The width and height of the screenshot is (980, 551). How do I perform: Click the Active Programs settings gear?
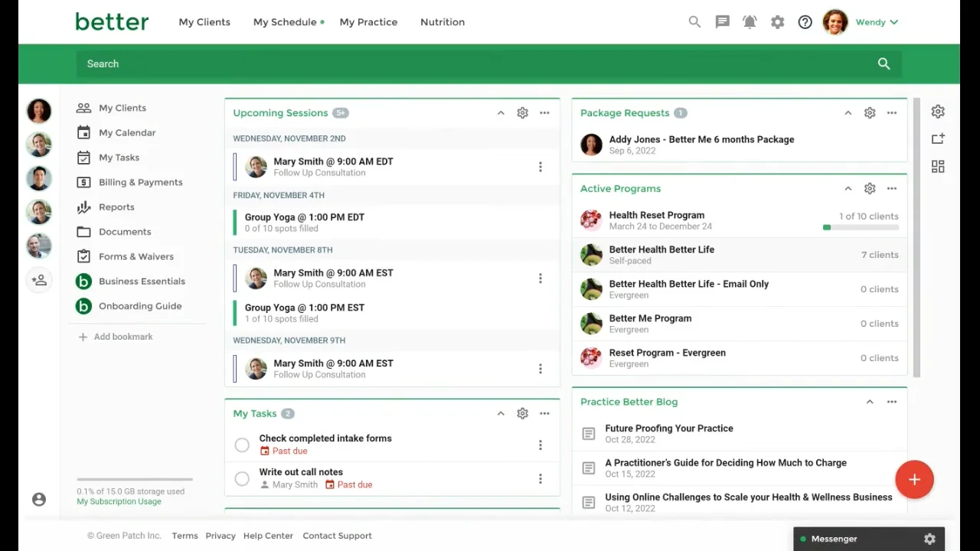click(x=870, y=188)
